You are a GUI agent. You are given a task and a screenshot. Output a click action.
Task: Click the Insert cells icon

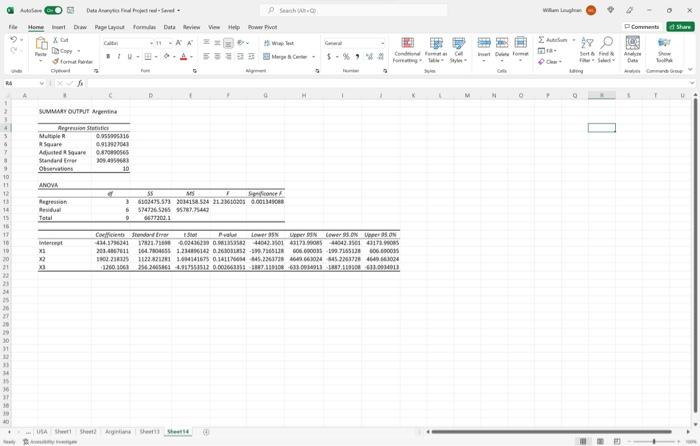tap(484, 43)
